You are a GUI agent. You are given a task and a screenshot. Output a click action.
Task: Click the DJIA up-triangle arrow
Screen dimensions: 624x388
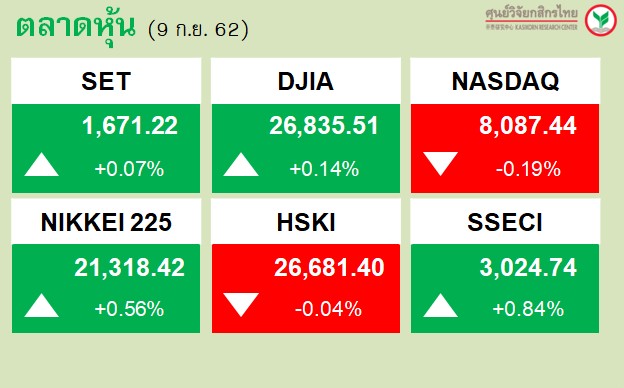[x=241, y=164]
